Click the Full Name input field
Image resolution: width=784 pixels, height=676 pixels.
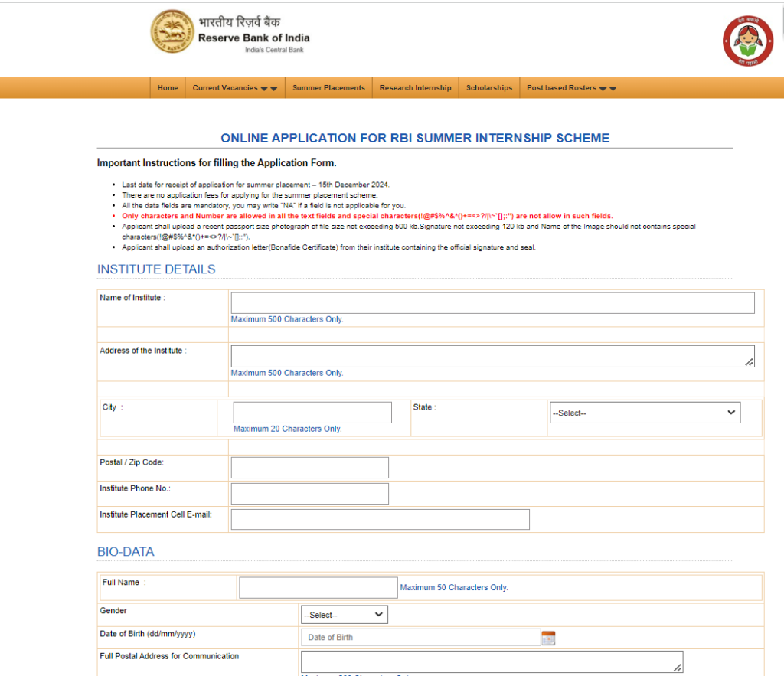318,587
